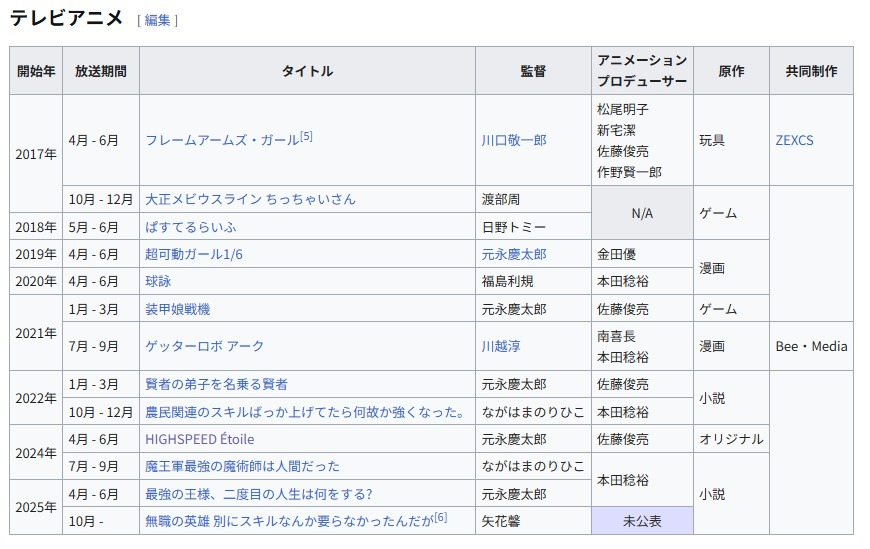This screenshot has height=549, width=870.
Task: Open the 球詠 anime link
Action: click(x=158, y=281)
